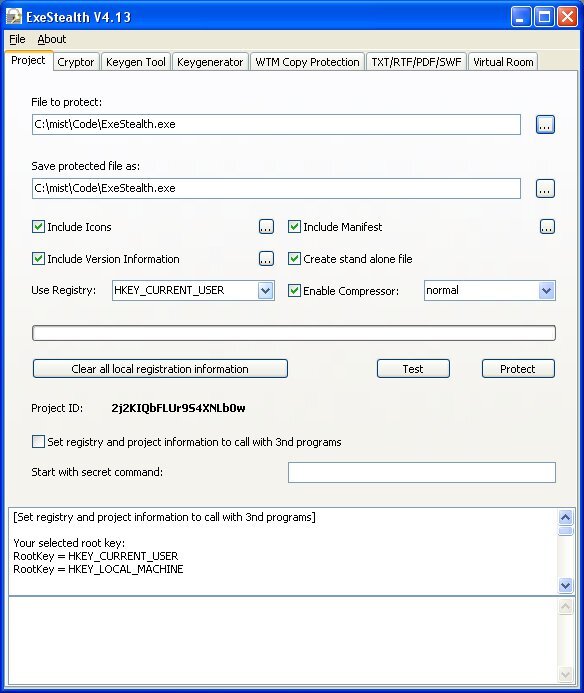Maximize the ExeStealth window

[544, 17]
